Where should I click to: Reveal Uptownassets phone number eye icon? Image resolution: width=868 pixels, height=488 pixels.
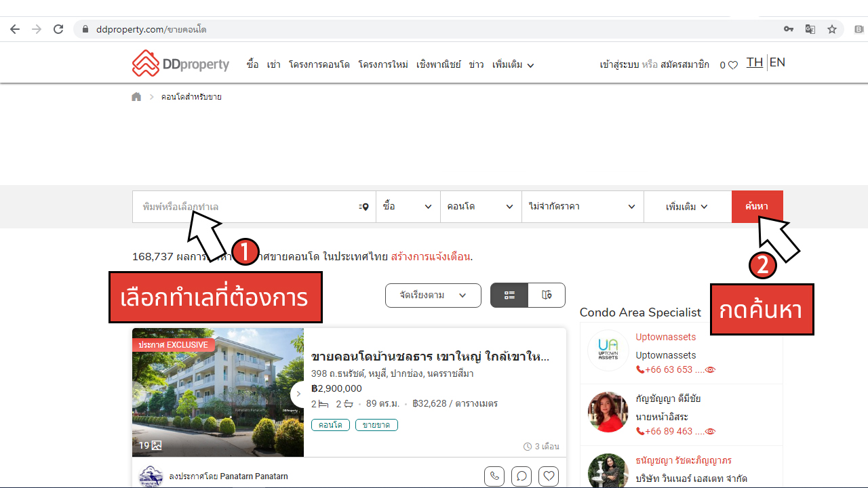711,370
